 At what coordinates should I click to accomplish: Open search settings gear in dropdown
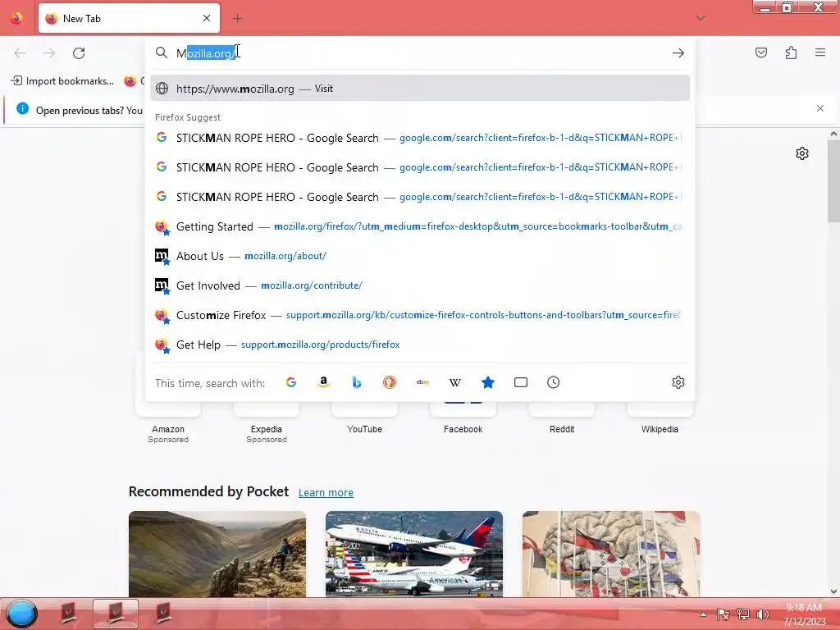pyautogui.click(x=678, y=382)
